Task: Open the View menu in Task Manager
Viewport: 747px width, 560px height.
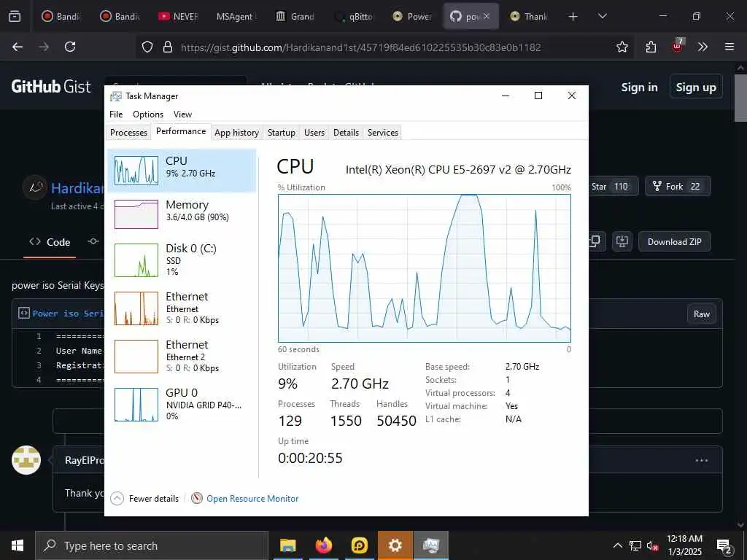Action: pyautogui.click(x=182, y=114)
